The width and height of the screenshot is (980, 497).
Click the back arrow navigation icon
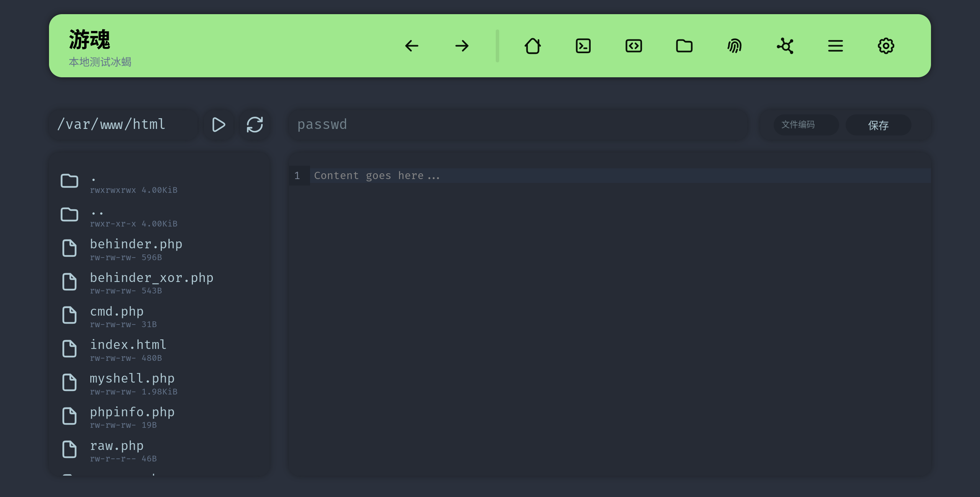click(412, 46)
